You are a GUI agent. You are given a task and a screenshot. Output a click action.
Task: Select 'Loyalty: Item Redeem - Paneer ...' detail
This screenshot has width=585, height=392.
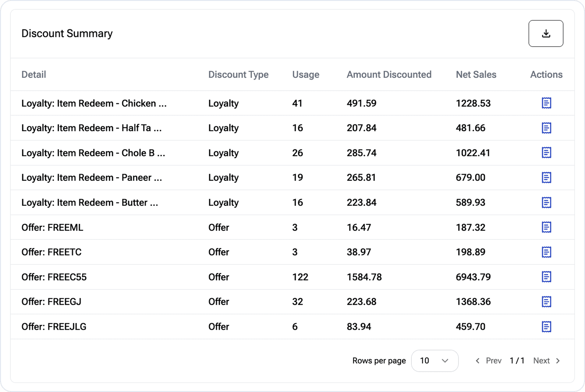91,178
